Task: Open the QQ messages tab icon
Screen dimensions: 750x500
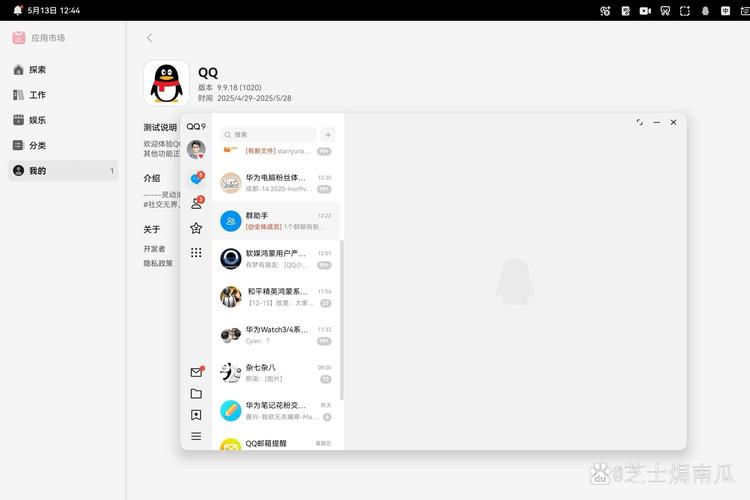Action: pyautogui.click(x=196, y=178)
